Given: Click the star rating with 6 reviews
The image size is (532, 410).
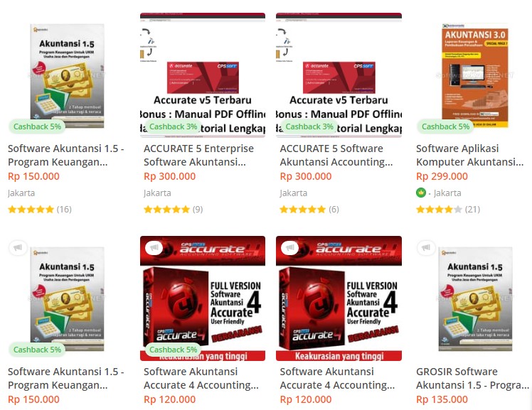Looking at the screenshot, I should [303, 210].
